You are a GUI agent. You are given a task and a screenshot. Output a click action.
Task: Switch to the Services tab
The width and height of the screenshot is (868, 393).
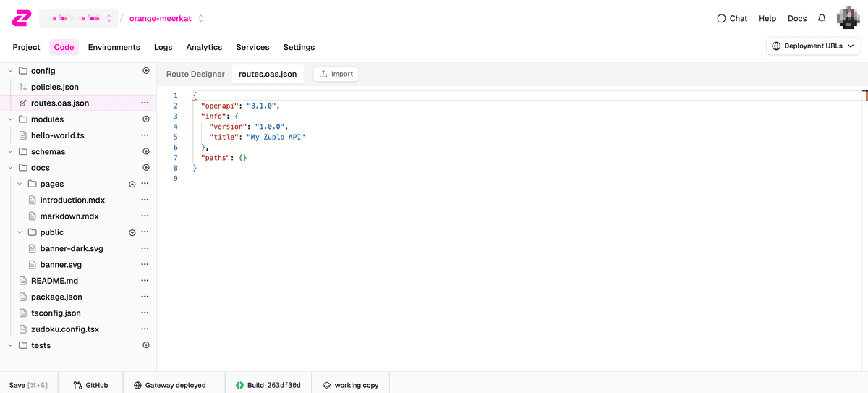[252, 47]
